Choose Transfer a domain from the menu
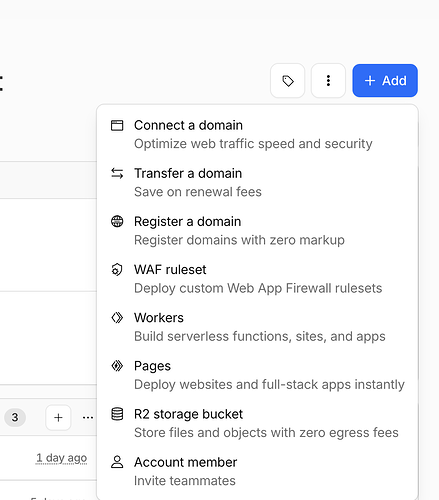The height and width of the screenshot is (500, 439). tap(257, 183)
